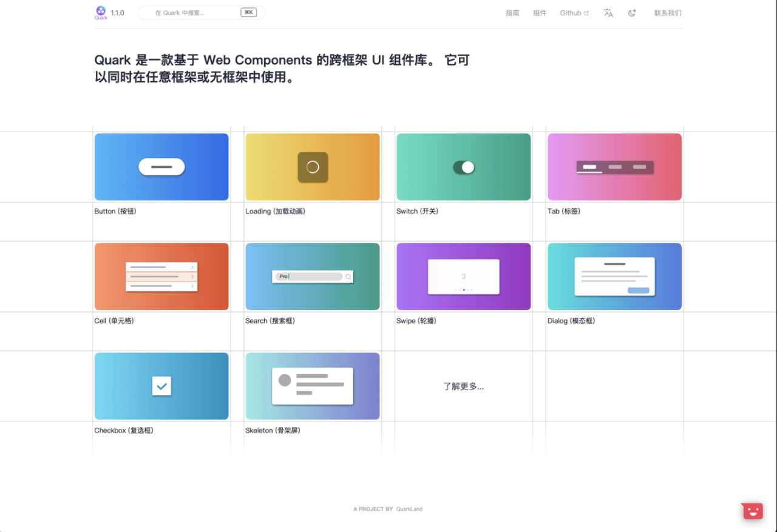Screen dimensions: 777x532
Task: Click the Skeleton (骨架屏) label
Action: click(273, 431)
